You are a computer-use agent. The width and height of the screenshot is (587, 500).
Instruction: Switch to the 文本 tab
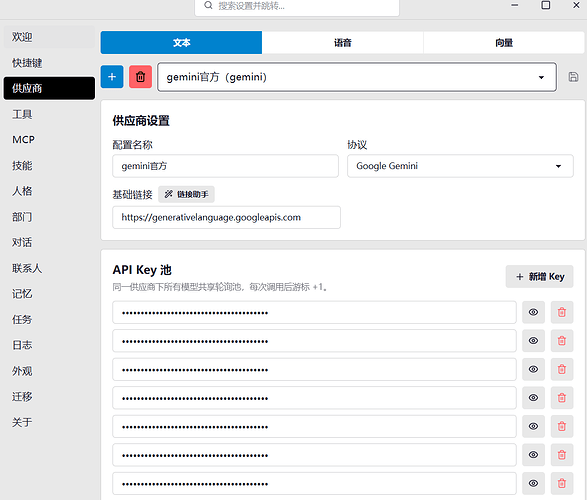181,43
